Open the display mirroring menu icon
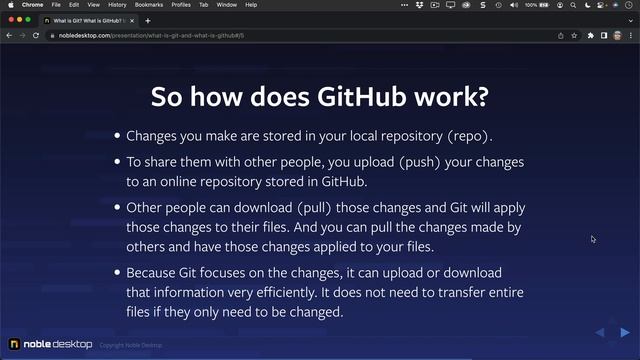Image resolution: width=640 pixels, height=360 pixels. pyautogui.click(x=450, y=5)
